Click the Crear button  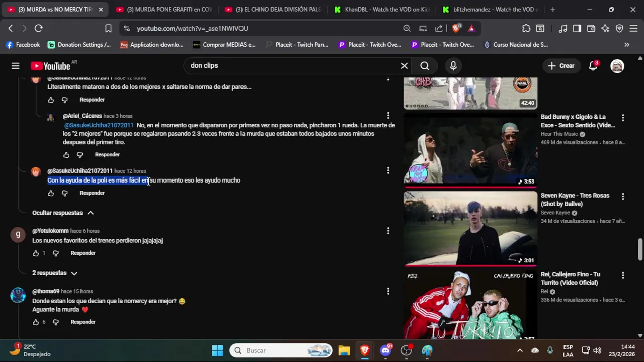point(561,66)
